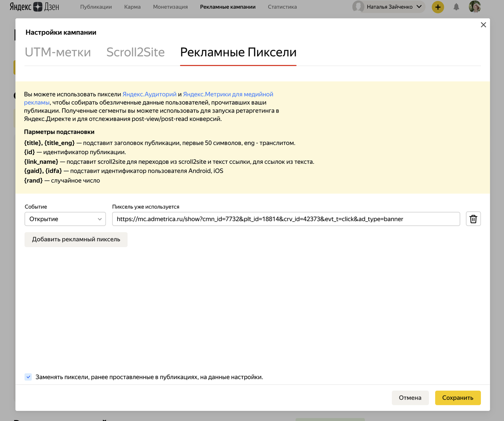Open the notifications bell
This screenshot has width=504, height=421.
pos(456,7)
